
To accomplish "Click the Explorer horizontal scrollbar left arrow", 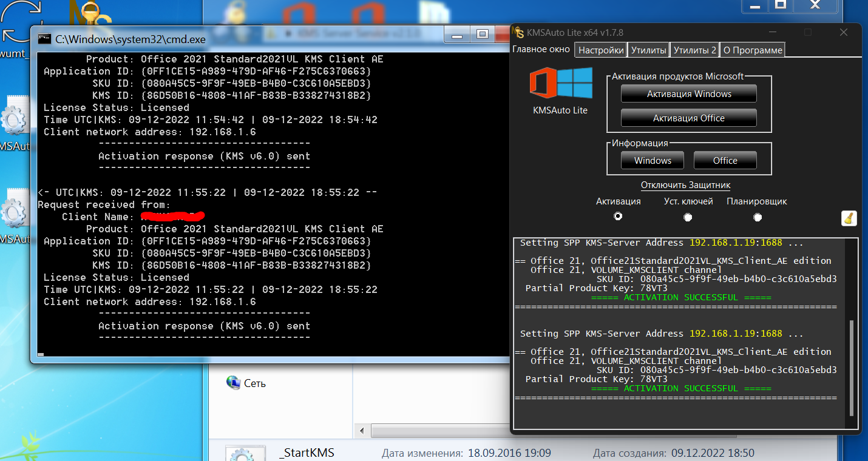I will click(x=362, y=431).
